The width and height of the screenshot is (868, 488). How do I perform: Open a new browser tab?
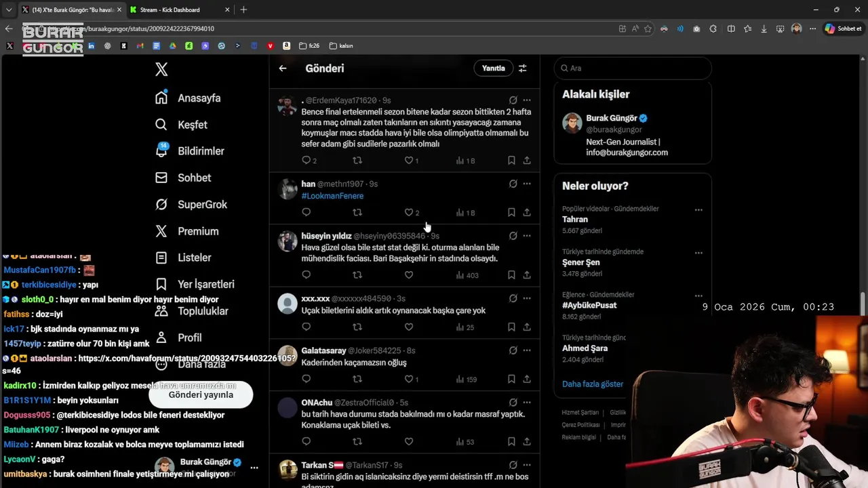(243, 9)
